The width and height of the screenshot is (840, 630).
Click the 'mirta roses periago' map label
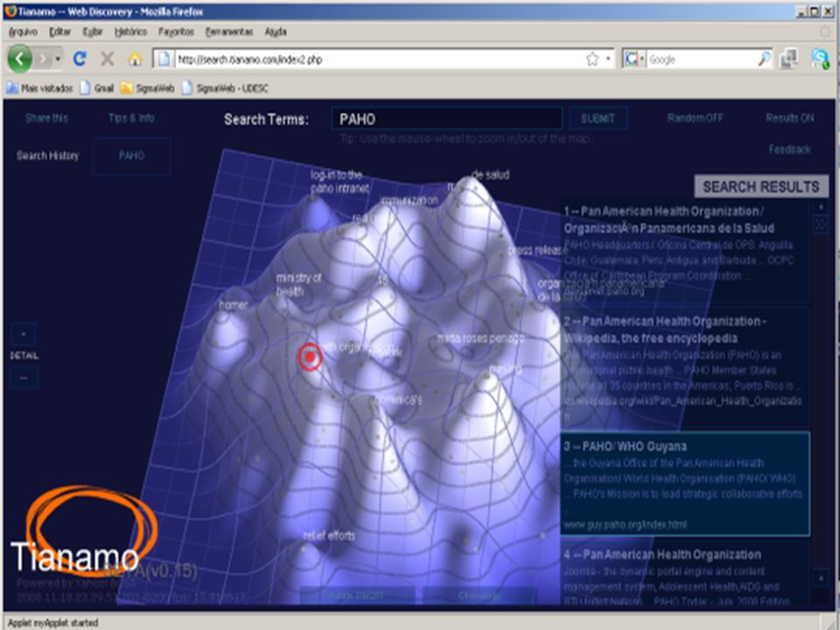tap(480, 338)
